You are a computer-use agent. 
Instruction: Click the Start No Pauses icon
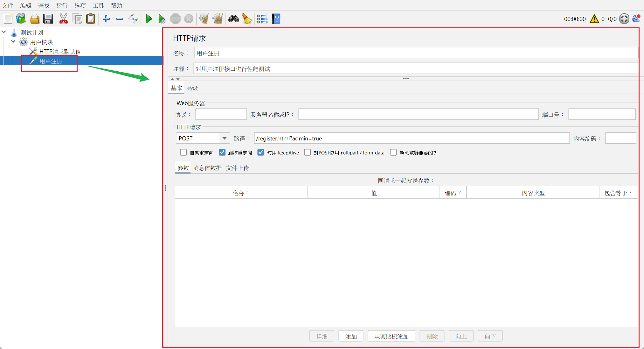[162, 19]
